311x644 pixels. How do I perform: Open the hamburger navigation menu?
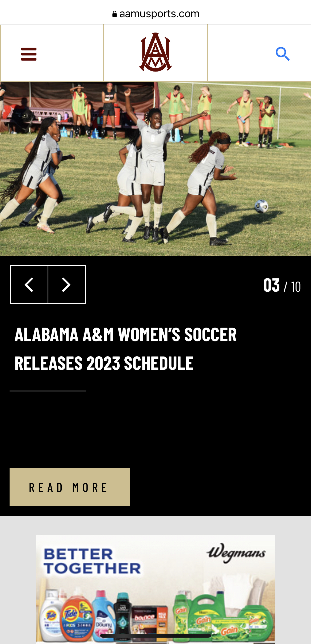pyautogui.click(x=29, y=54)
